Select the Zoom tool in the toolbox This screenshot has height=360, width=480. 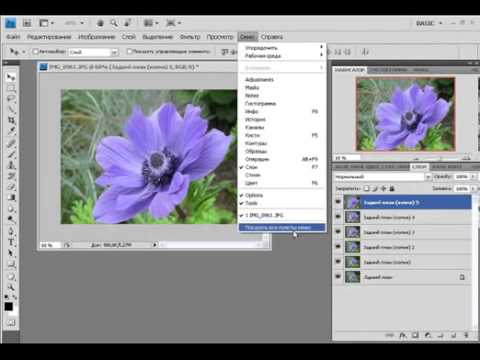[x=11, y=287]
